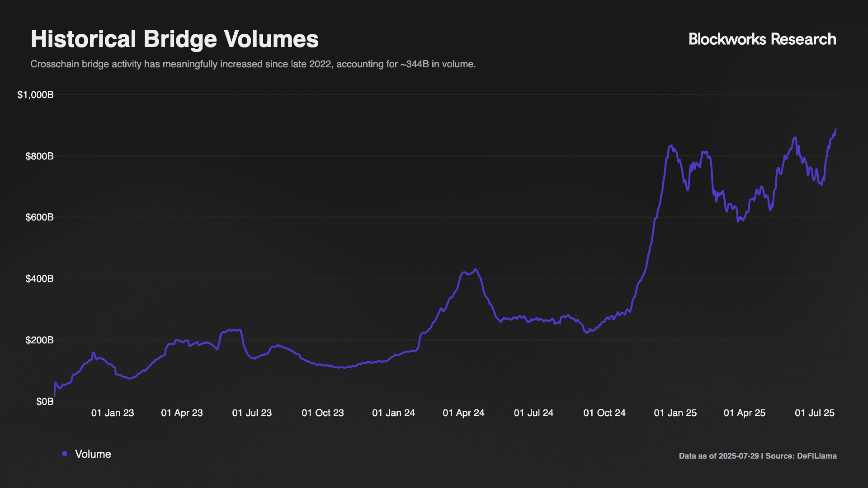868x488 pixels.
Task: Click the $400B y-axis label
Action: click(39, 279)
